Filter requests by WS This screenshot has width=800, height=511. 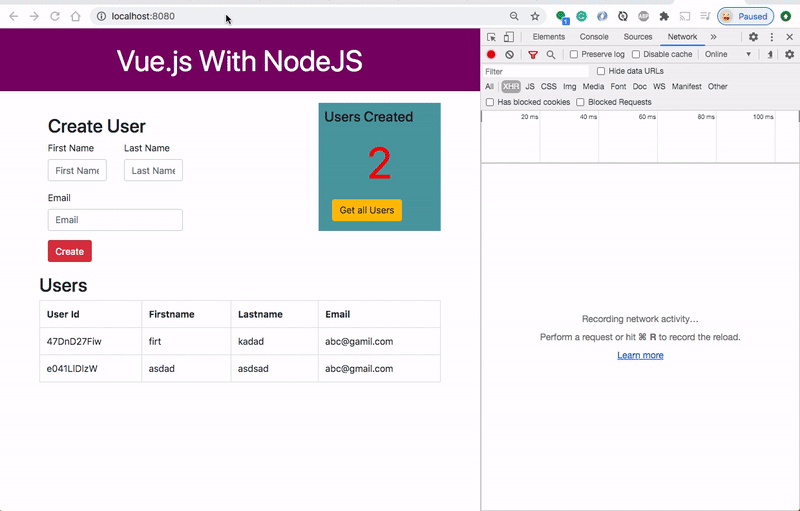click(x=659, y=86)
